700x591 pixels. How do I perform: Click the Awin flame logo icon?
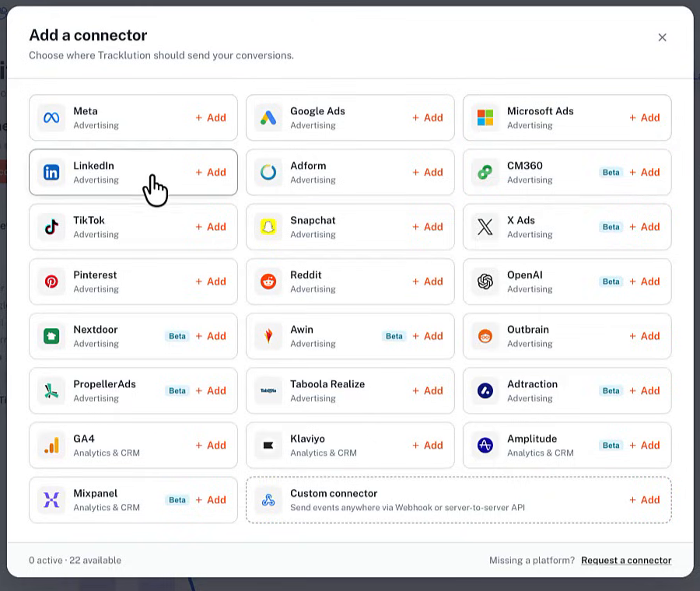click(268, 336)
